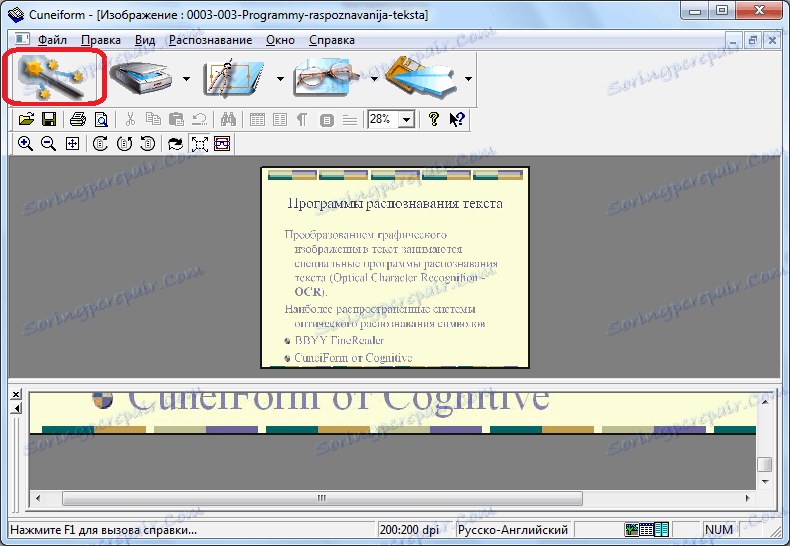Viewport: 790px width, 546px height.
Task: Expand the recognition glasses dropdown arrow
Action: tap(374, 79)
